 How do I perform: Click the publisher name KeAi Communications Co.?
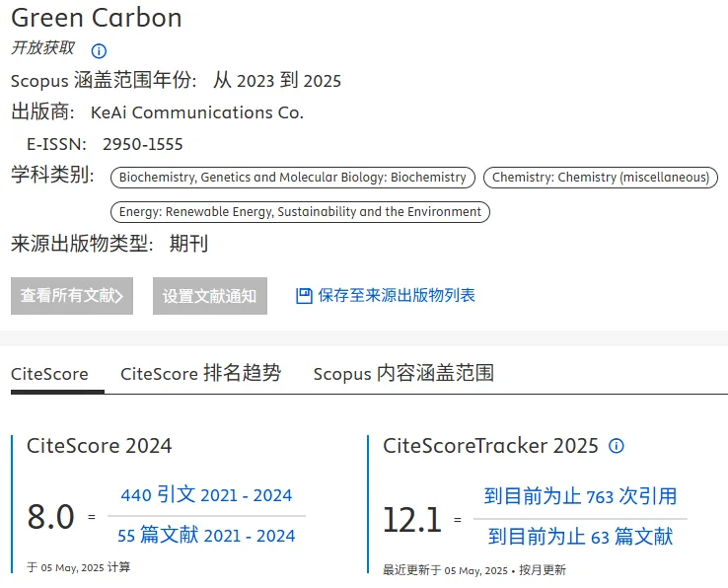coord(197,112)
